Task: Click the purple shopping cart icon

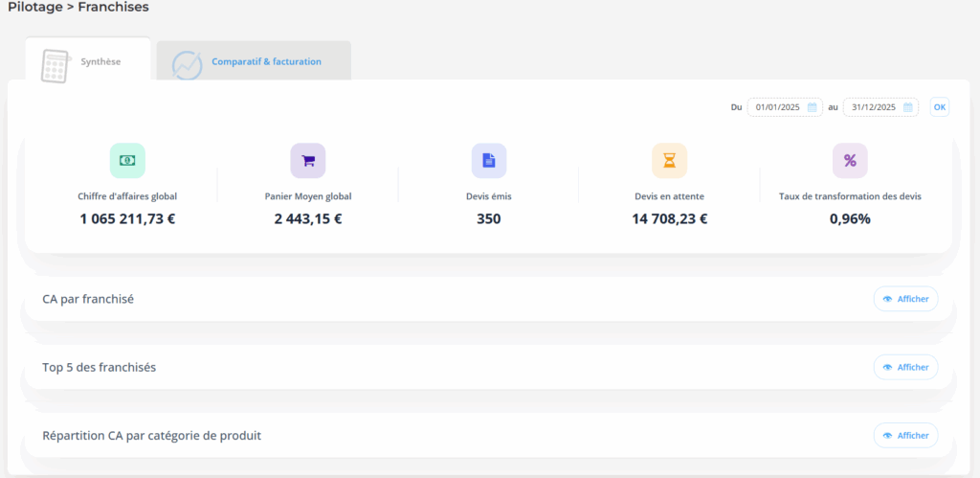Action: click(x=308, y=160)
